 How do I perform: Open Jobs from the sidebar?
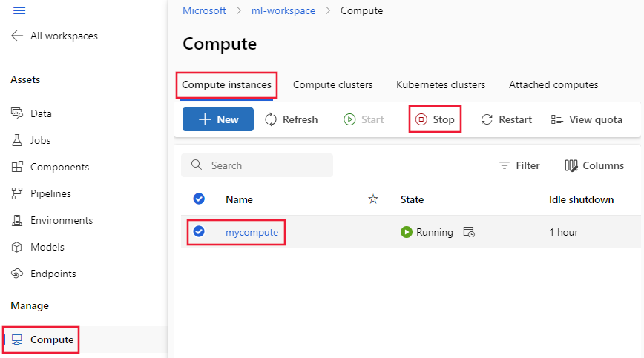41,140
